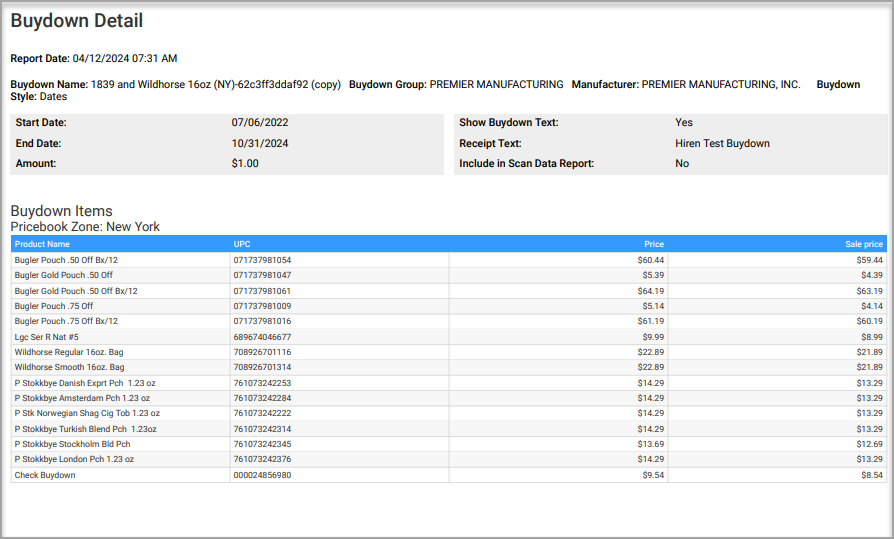Click the sale price $8.54
This screenshot has height=539, width=894.
pyautogui.click(x=872, y=475)
